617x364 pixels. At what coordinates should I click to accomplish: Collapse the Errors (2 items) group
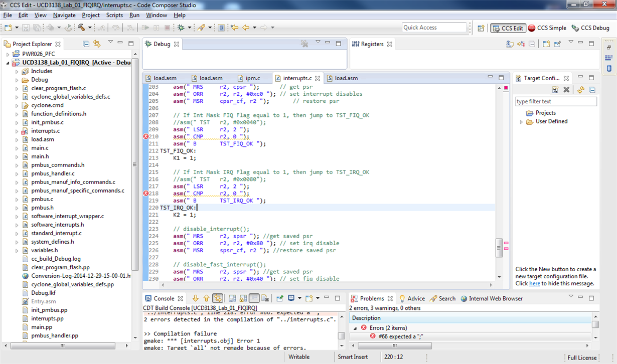point(356,328)
